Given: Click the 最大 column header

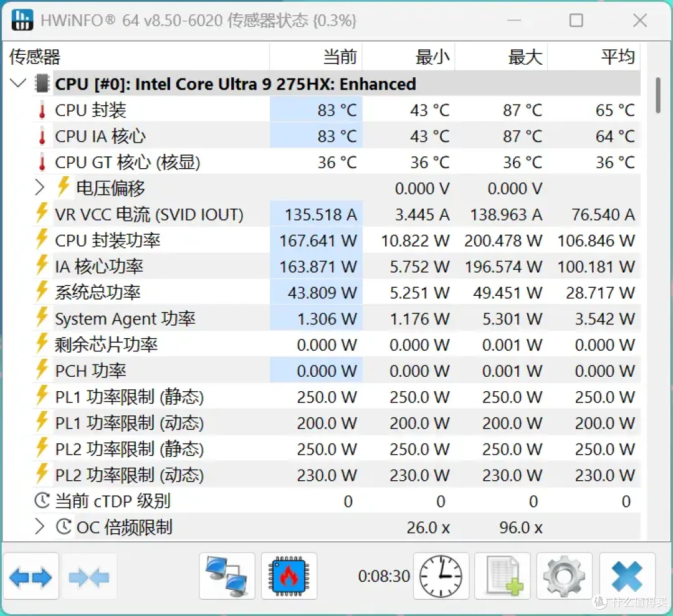Looking at the screenshot, I should click(501, 56).
